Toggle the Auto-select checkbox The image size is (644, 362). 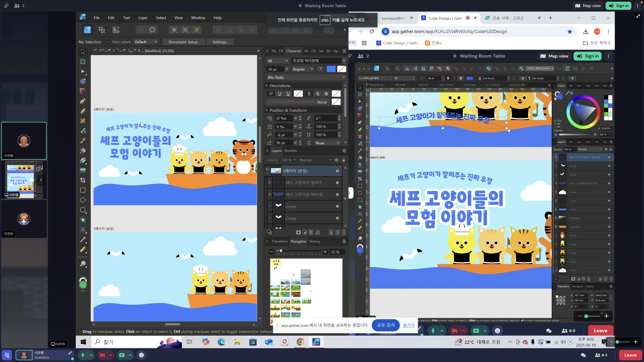point(109,42)
